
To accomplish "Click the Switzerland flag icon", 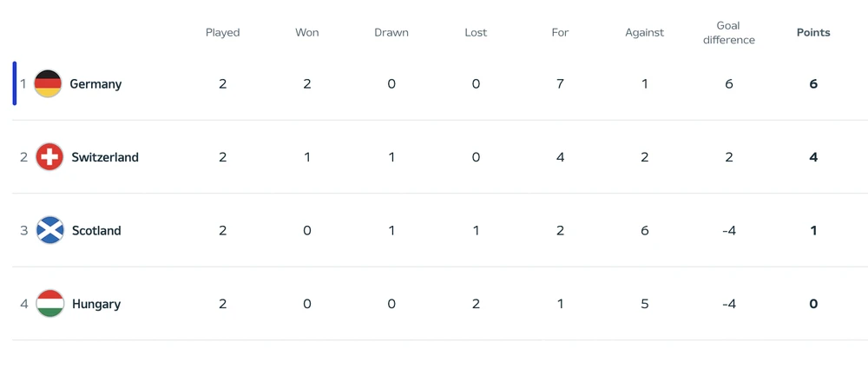I will [49, 157].
